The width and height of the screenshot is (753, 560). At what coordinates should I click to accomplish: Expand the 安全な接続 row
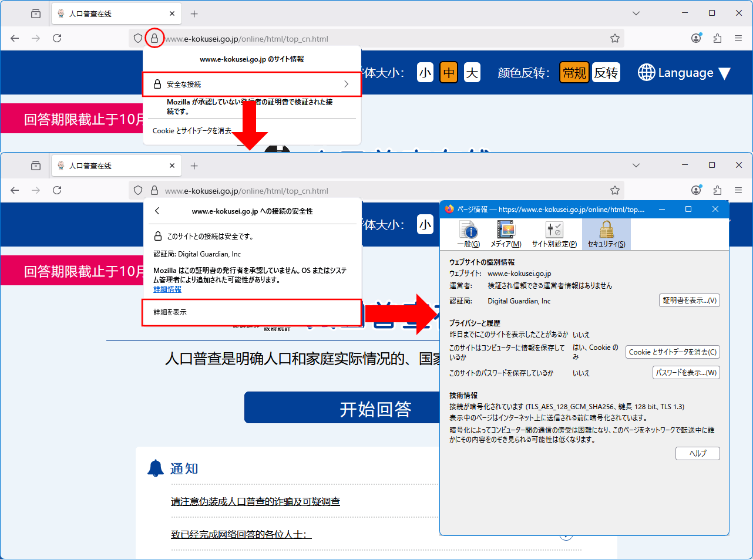(x=251, y=84)
